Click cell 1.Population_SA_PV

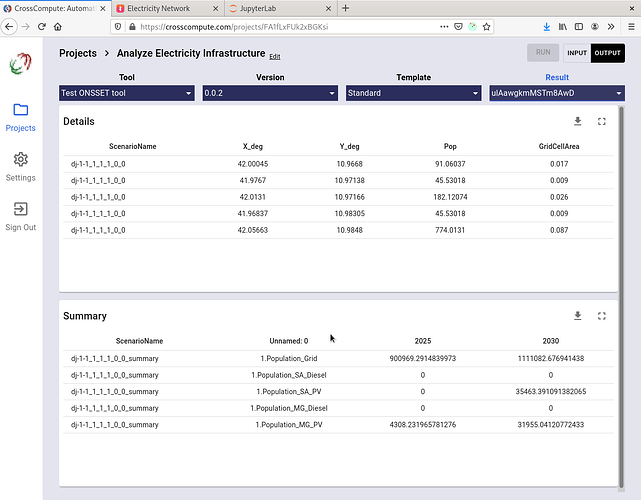tap(289, 392)
